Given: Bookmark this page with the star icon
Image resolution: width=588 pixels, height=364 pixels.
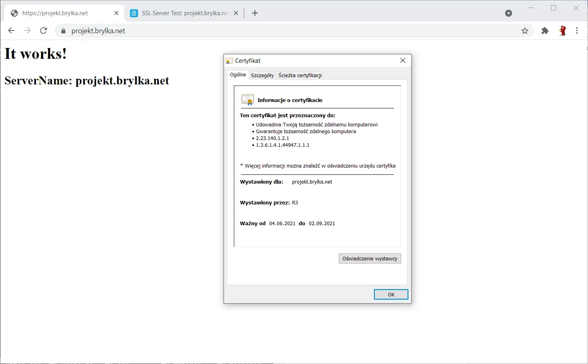Looking at the screenshot, I should click(525, 31).
